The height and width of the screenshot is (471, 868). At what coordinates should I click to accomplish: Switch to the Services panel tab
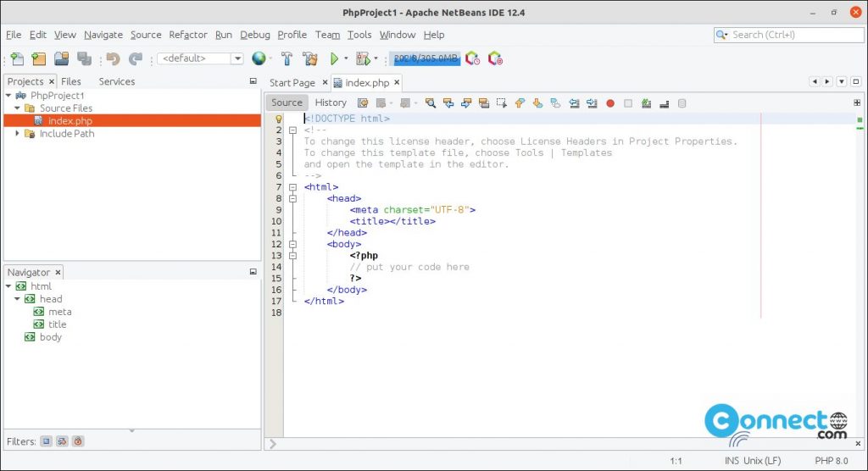117,81
